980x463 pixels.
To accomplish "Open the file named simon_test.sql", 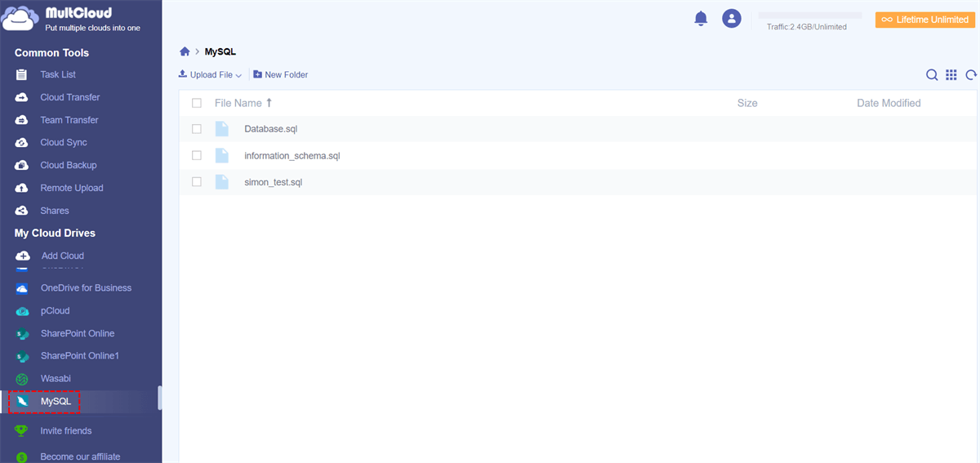I will click(x=273, y=182).
